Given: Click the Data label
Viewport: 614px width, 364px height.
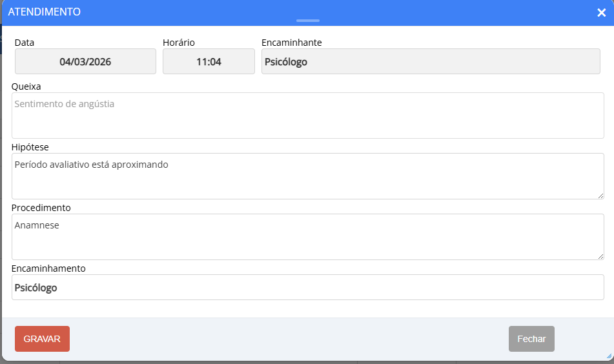Looking at the screenshot, I should pos(25,43).
